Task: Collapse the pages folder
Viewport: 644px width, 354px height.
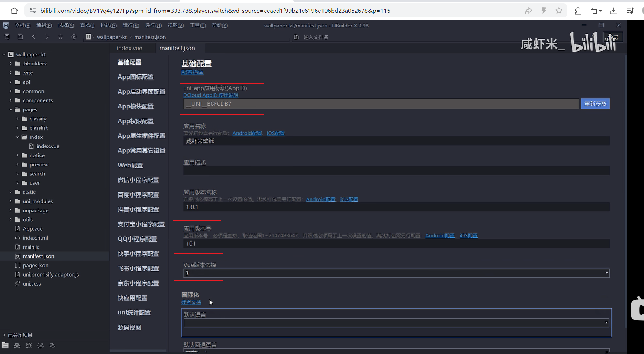Action: coord(11,109)
